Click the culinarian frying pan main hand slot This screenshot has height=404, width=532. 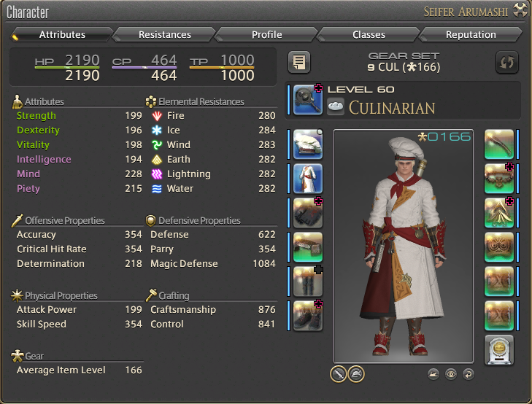coord(308,100)
